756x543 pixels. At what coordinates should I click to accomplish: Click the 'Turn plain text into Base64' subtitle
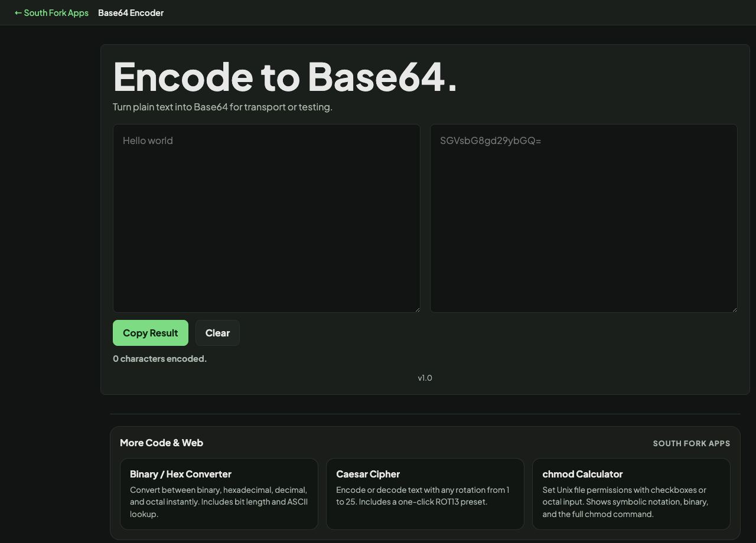tap(223, 107)
